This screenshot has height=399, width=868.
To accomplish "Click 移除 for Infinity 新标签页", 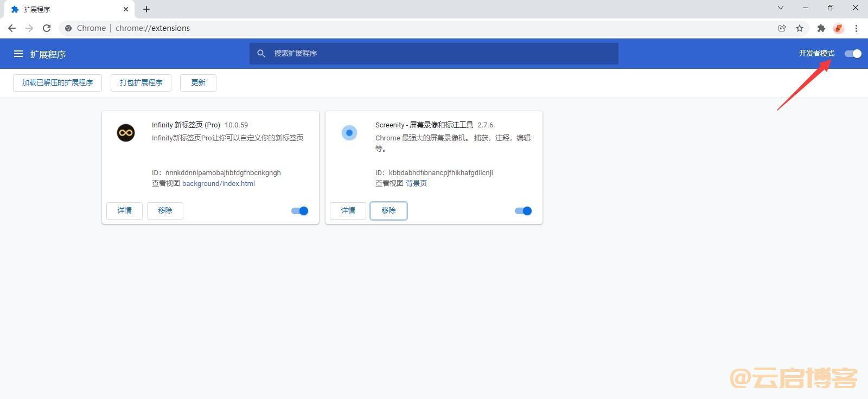I will pyautogui.click(x=165, y=210).
